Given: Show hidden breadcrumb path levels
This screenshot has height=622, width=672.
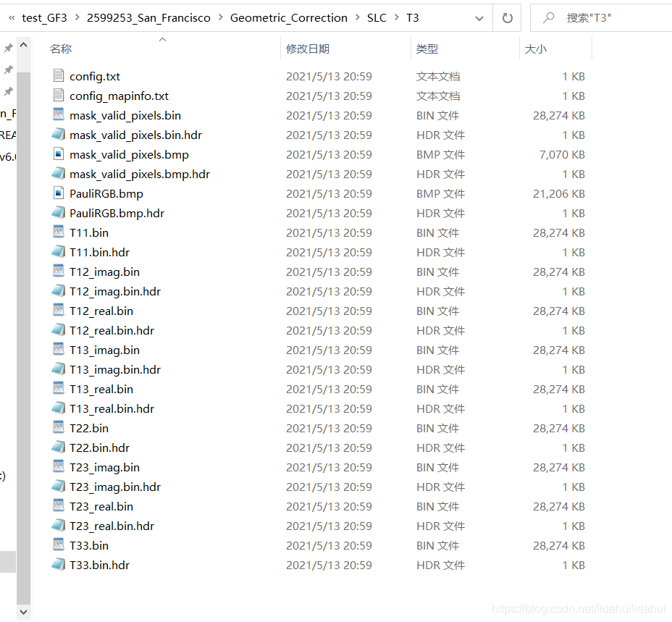Looking at the screenshot, I should [12, 17].
